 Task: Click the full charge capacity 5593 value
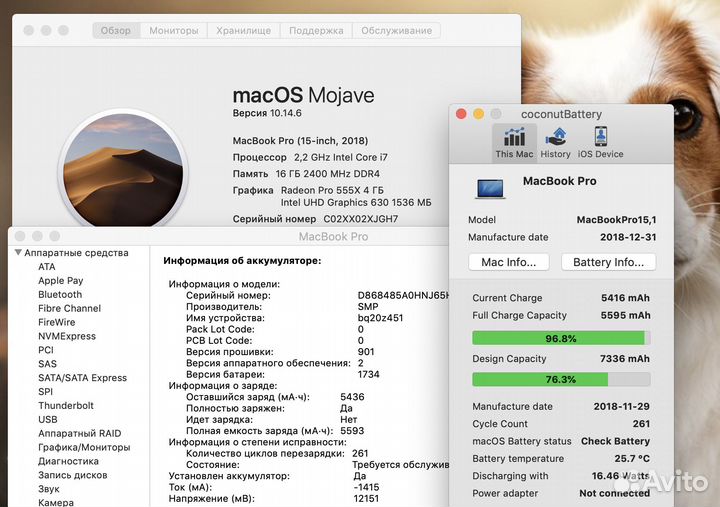click(352, 431)
